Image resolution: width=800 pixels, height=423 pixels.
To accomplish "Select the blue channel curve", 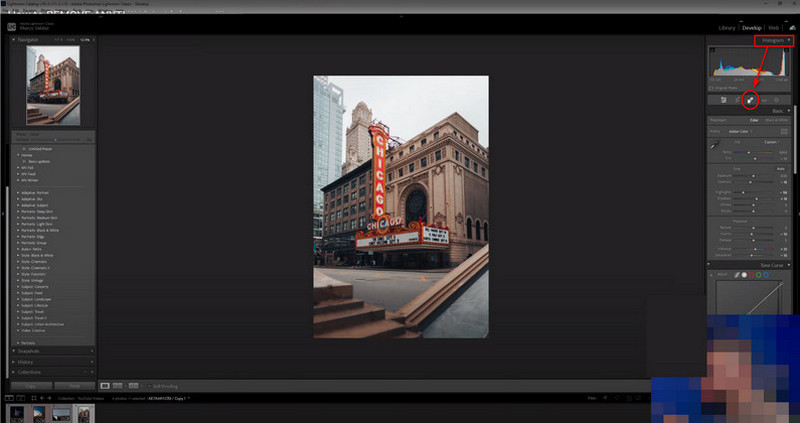I will (x=766, y=275).
